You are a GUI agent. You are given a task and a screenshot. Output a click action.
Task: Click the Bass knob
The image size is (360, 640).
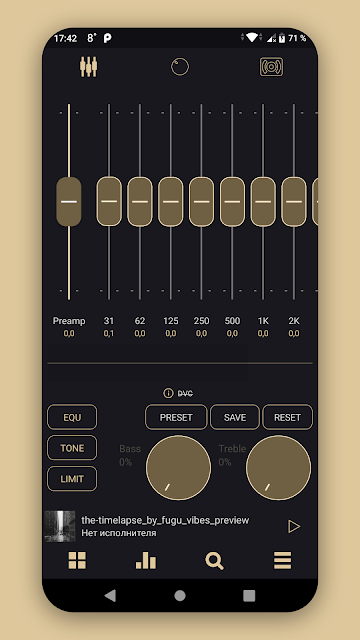178,468
